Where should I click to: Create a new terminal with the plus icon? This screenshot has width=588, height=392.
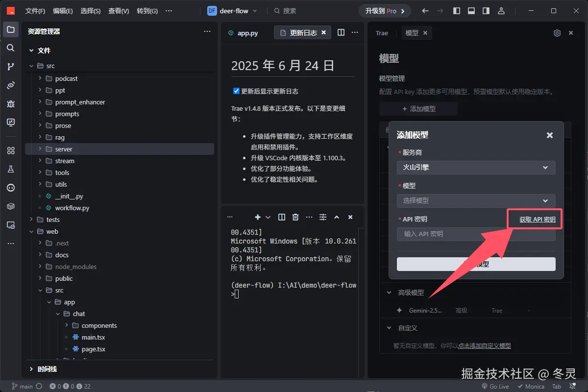tap(257, 217)
